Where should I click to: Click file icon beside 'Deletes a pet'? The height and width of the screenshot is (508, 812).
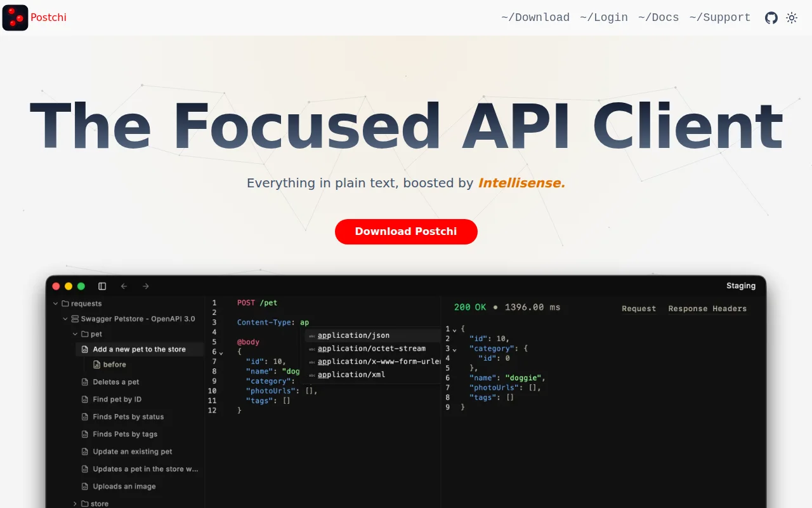(x=85, y=382)
